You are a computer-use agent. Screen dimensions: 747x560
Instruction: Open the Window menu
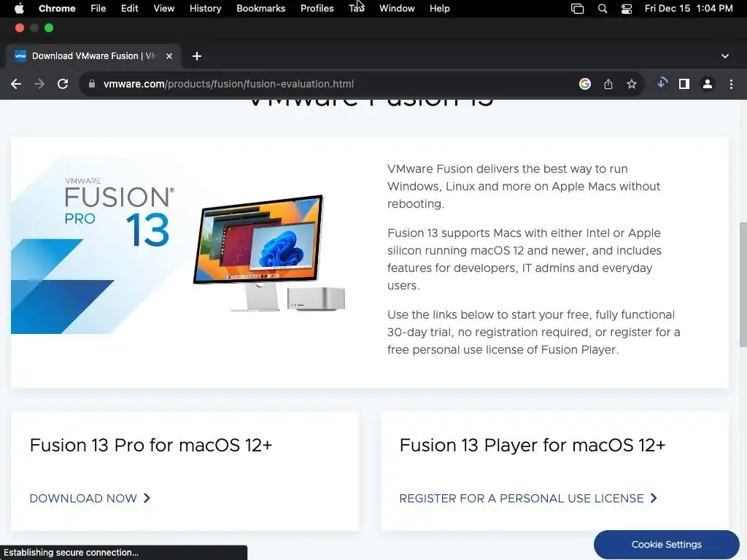(x=397, y=8)
